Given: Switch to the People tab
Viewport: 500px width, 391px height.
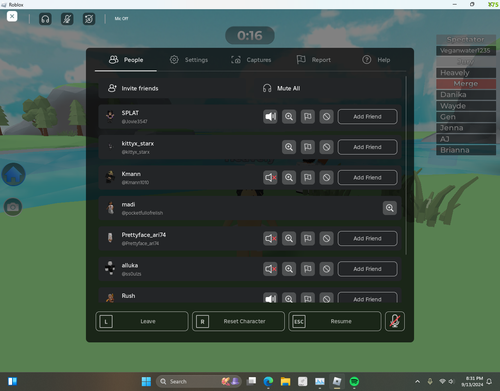Looking at the screenshot, I should click(126, 60).
